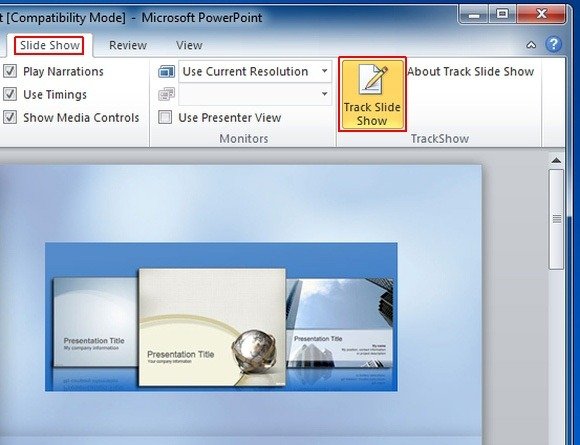Image resolution: width=580 pixels, height=445 pixels.
Task: Enable Use Presenter View checkbox
Action: pyautogui.click(x=165, y=118)
